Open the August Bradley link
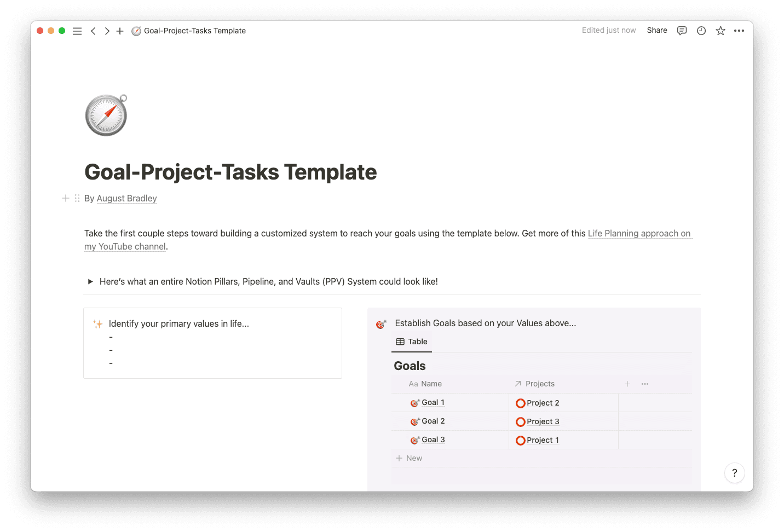This screenshot has height=532, width=784. coord(126,199)
